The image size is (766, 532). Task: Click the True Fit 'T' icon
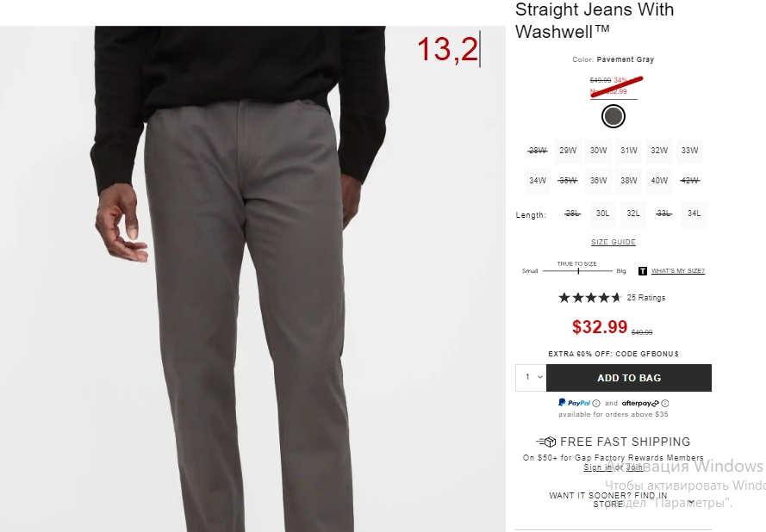(643, 271)
